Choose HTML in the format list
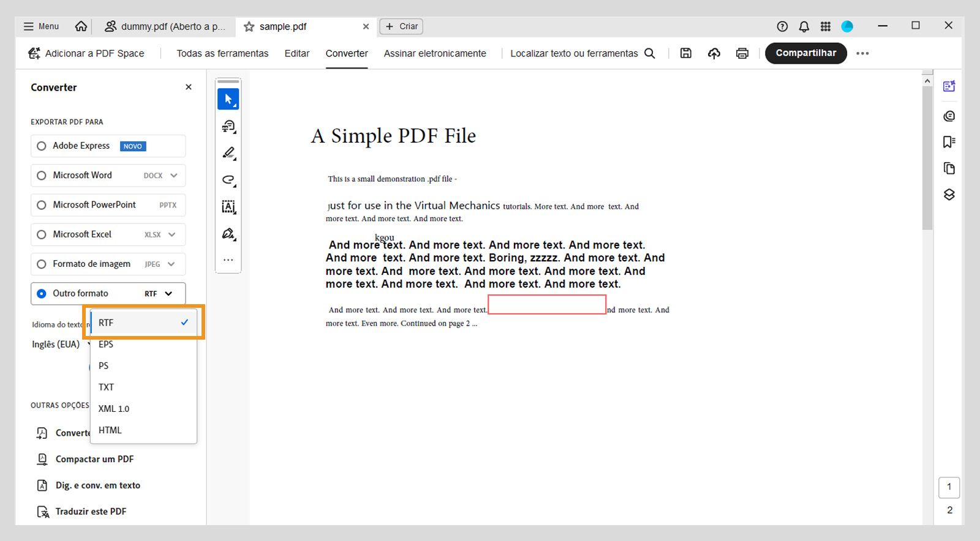980x541 pixels. pyautogui.click(x=143, y=430)
